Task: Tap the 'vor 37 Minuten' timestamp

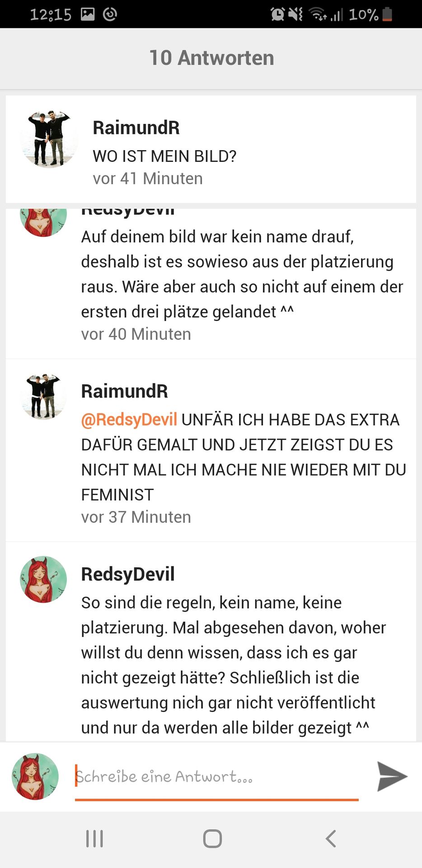Action: point(136,517)
